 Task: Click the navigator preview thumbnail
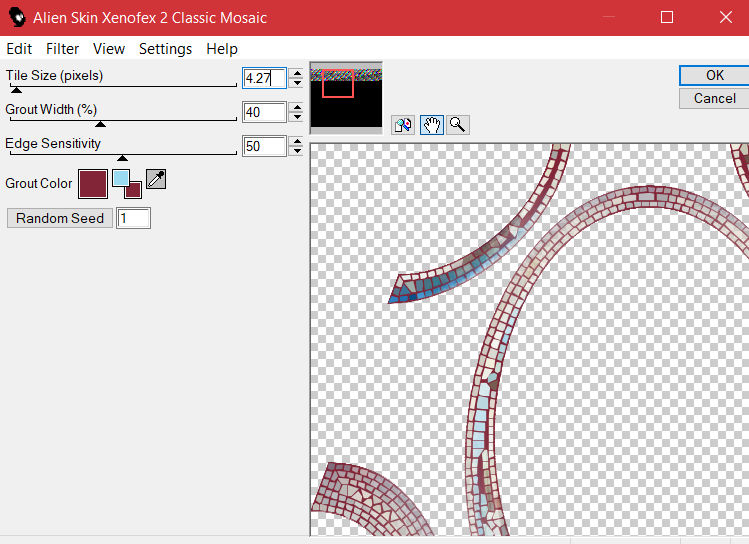click(x=346, y=97)
